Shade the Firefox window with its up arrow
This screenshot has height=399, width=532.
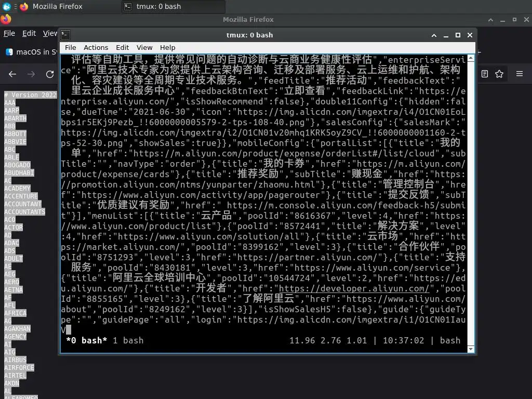490,20
